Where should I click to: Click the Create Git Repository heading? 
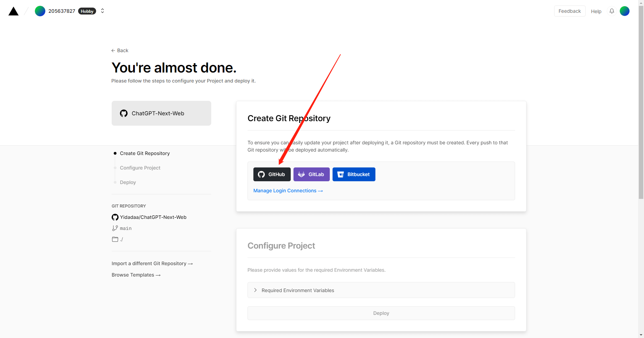[x=289, y=118]
